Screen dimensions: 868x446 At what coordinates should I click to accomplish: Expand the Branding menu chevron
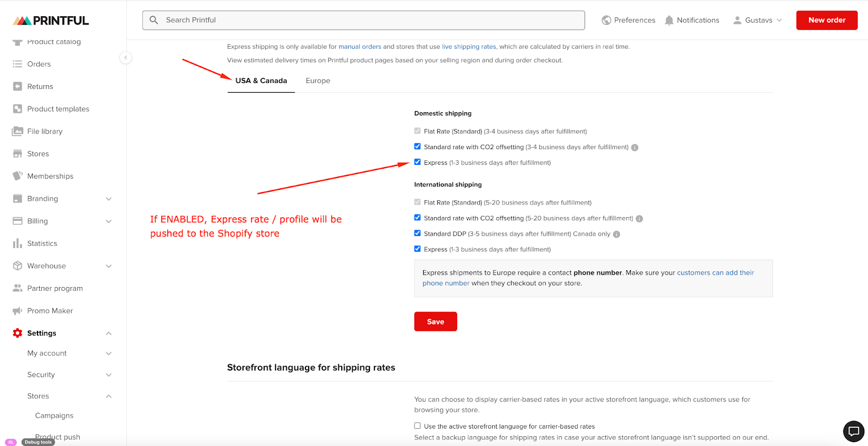(108, 199)
